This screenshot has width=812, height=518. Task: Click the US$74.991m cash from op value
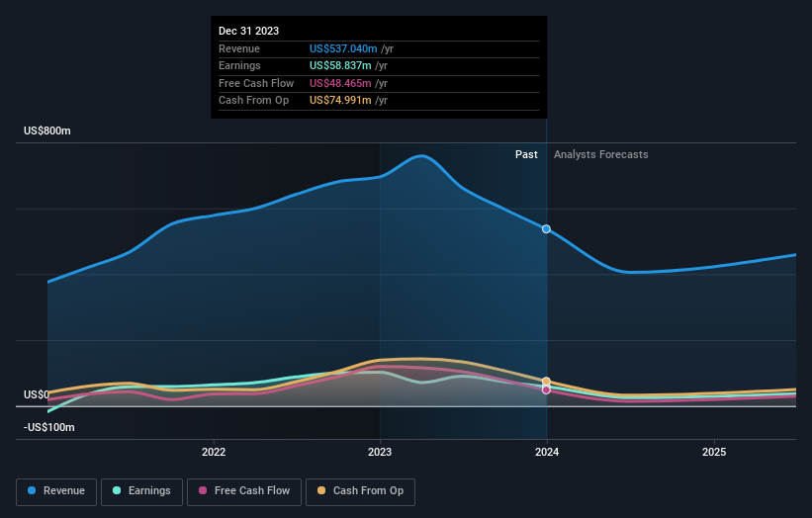[x=340, y=101]
